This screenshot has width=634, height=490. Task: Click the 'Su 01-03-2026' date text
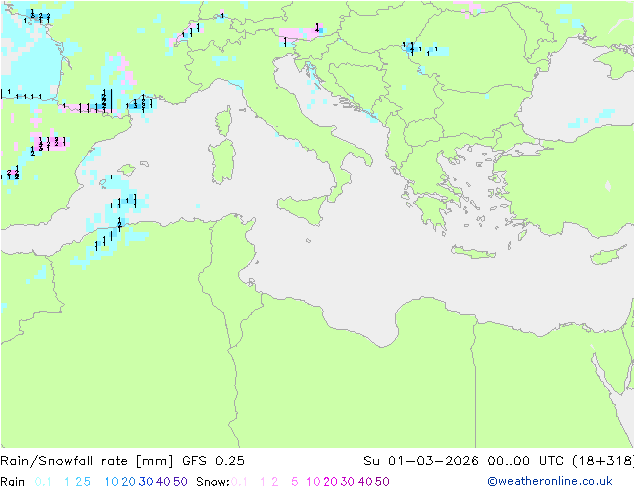421,461
